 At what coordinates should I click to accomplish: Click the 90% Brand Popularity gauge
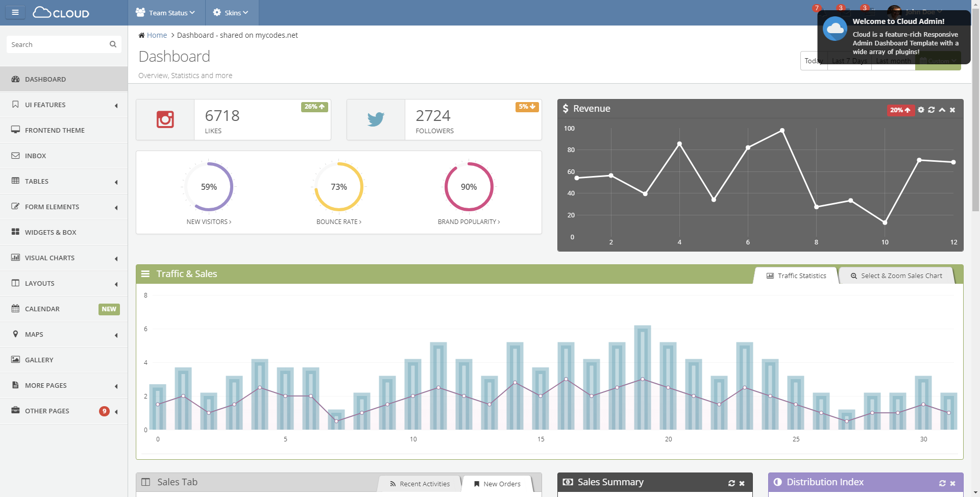point(469,187)
